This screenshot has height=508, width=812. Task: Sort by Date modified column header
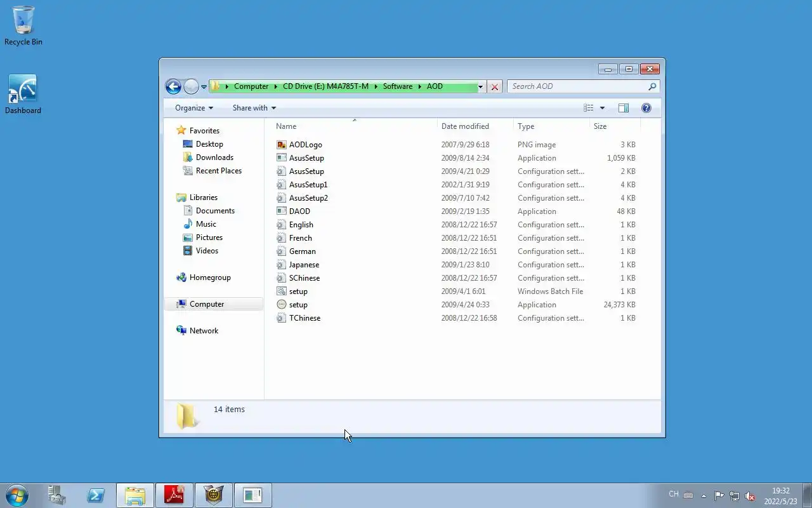(475, 126)
